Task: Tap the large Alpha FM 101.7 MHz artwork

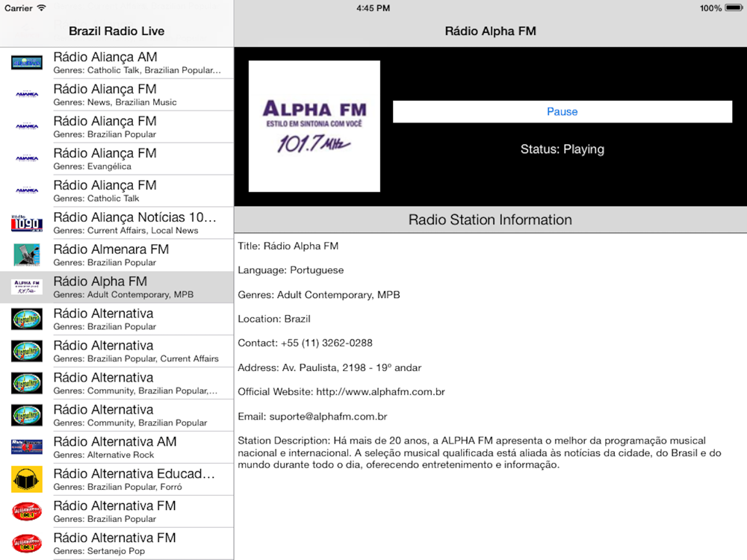Action: click(x=314, y=126)
